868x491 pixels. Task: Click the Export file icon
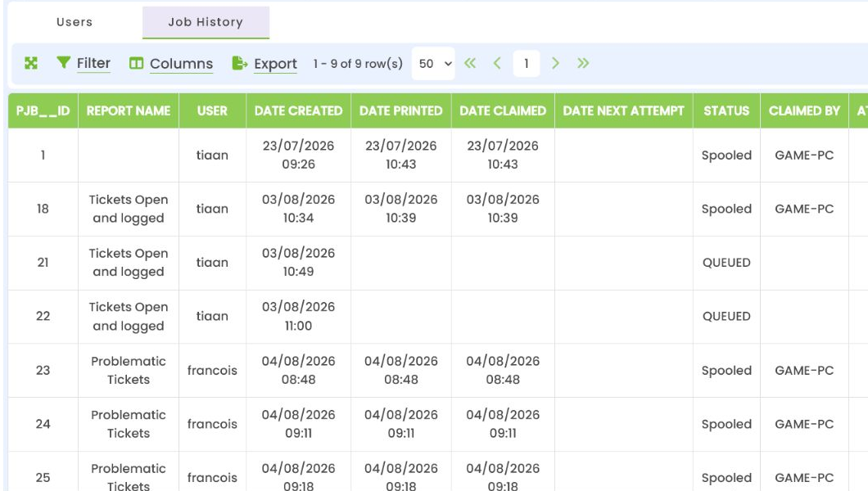click(239, 63)
